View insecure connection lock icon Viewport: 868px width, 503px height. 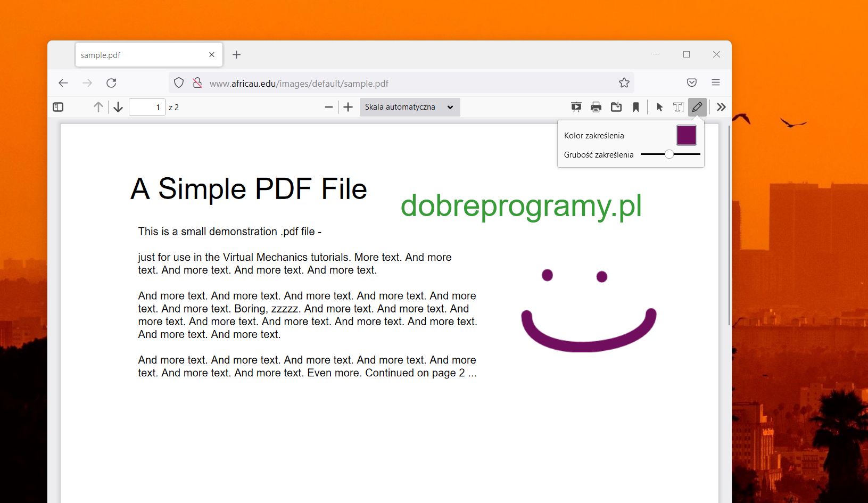(197, 83)
